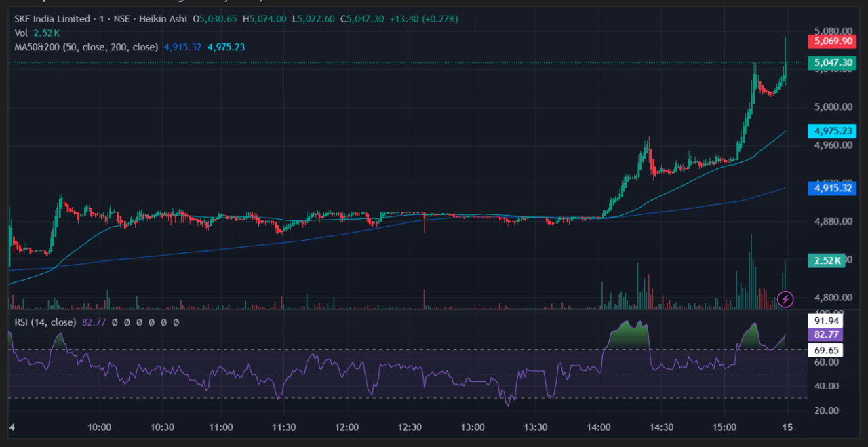Open the MA50&200 indicator legend
The height and width of the screenshot is (447, 868).
86,47
